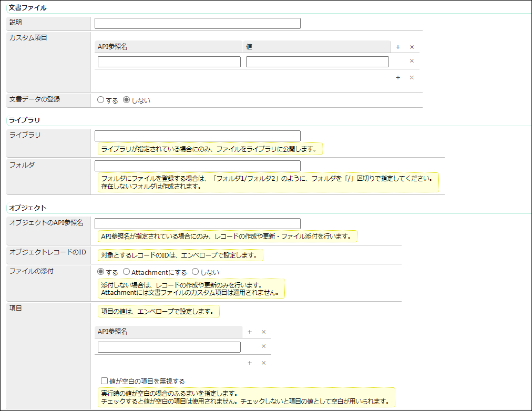
Task: Click plus icon to add custom field row
Action: point(398,47)
